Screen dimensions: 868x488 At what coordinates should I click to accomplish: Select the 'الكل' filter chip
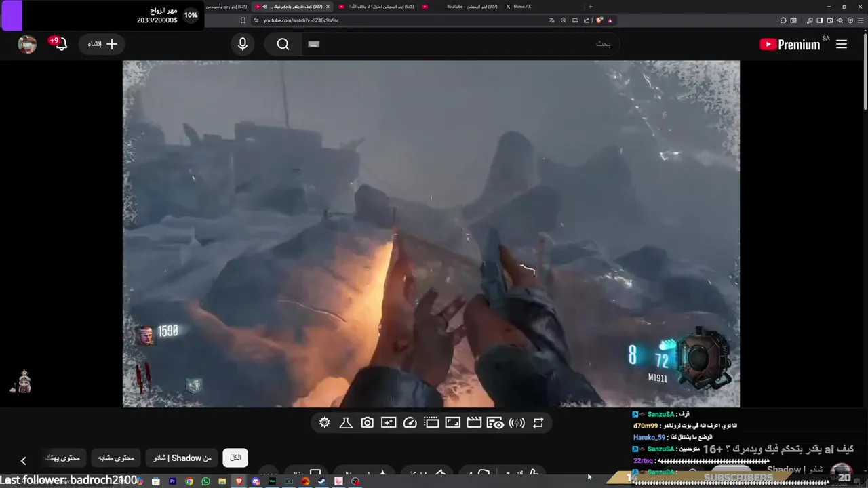pyautogui.click(x=235, y=458)
